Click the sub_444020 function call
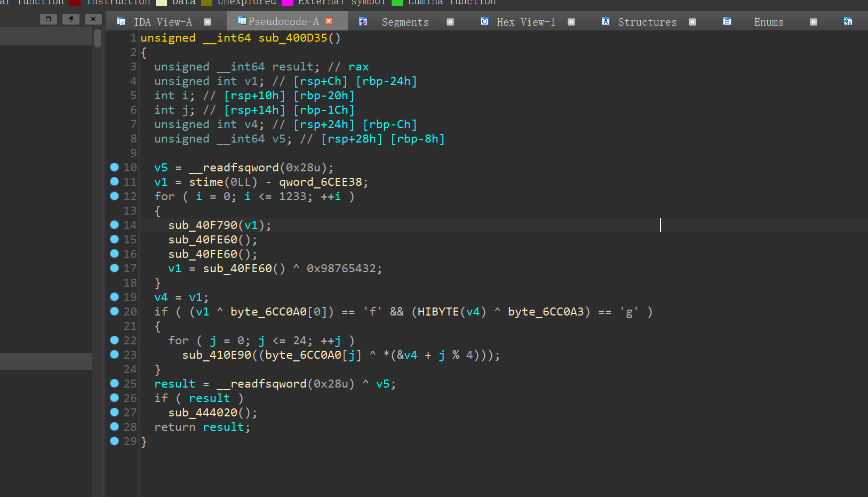 (x=203, y=413)
